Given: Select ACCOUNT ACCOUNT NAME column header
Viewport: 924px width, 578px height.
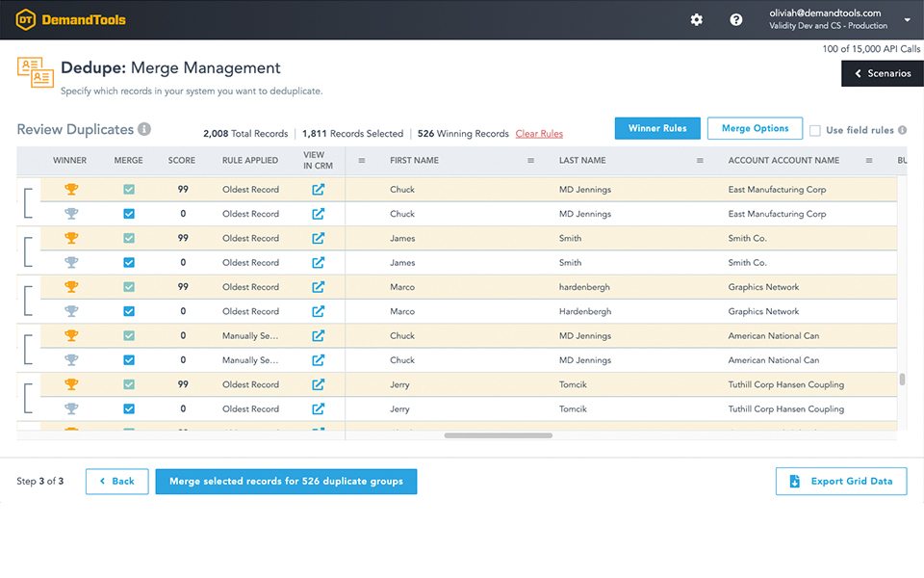Looking at the screenshot, I should pyautogui.click(x=783, y=161).
